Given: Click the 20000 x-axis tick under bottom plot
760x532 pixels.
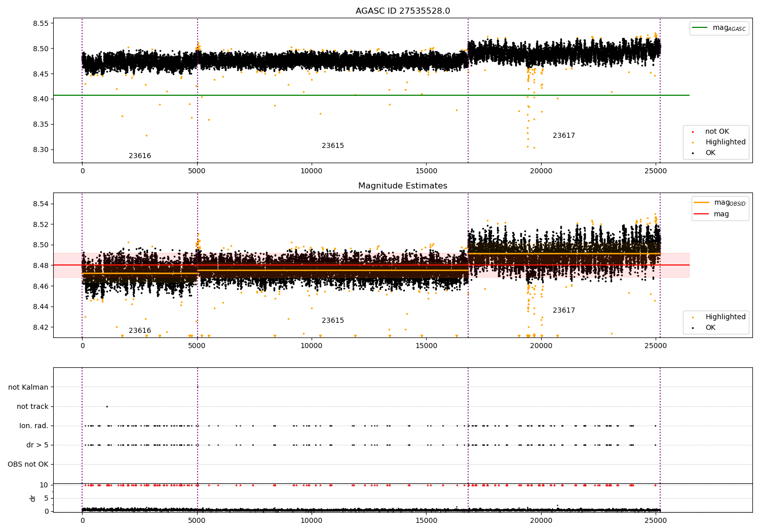Looking at the screenshot, I should point(541,520).
